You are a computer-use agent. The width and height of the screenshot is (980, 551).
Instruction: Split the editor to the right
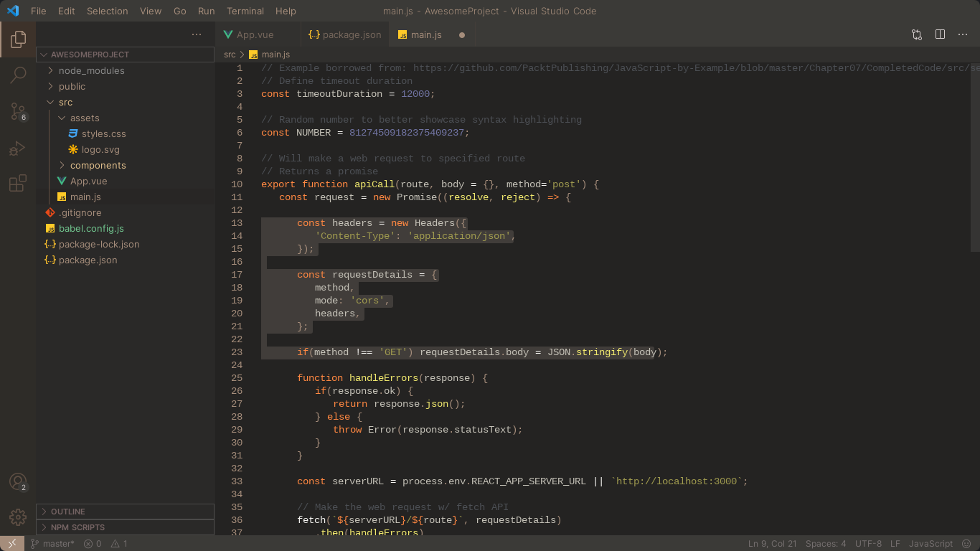tap(940, 34)
